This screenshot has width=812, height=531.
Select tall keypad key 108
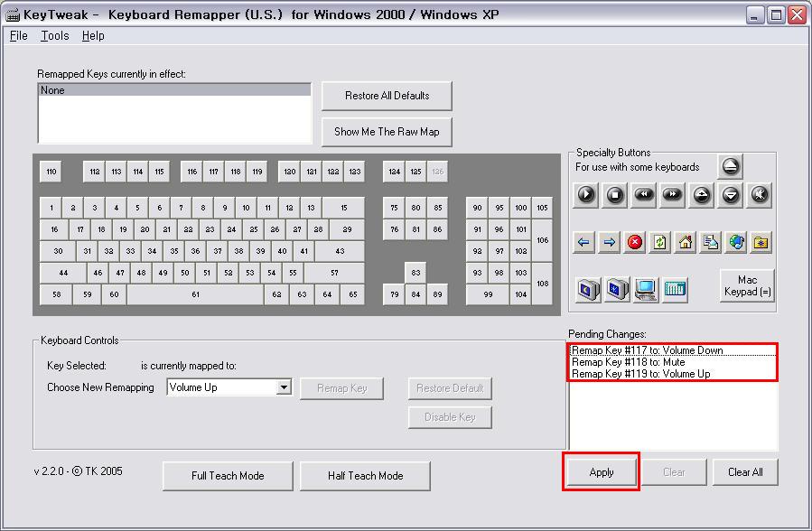pos(542,284)
